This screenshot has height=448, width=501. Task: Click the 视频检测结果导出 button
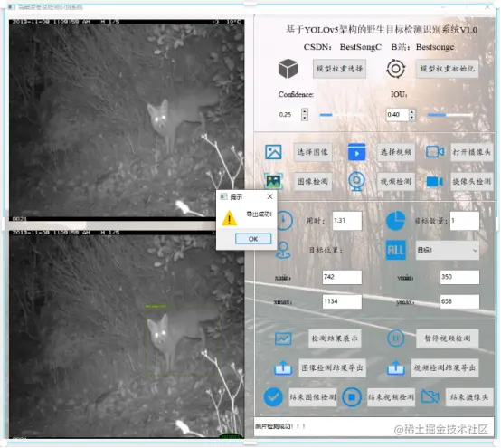point(444,367)
